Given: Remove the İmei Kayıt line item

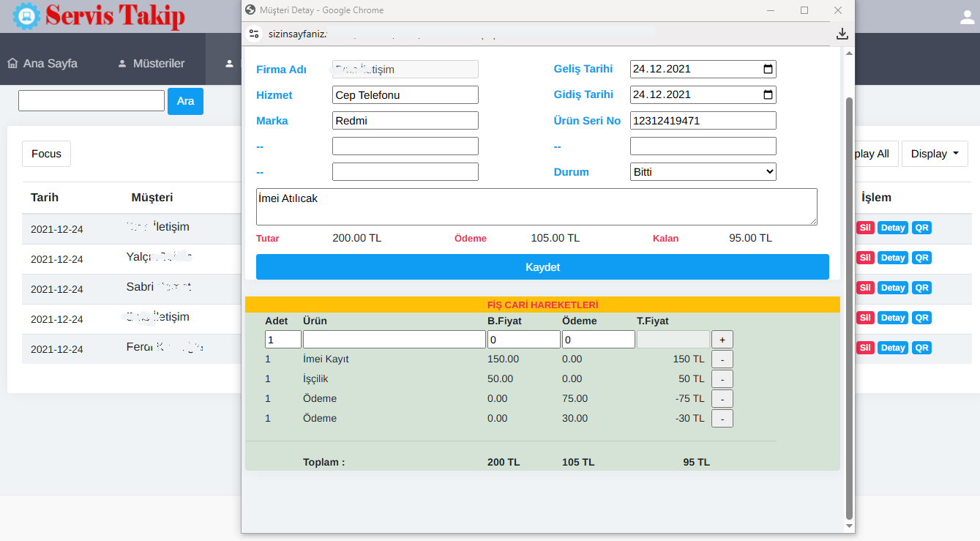Looking at the screenshot, I should tap(722, 359).
